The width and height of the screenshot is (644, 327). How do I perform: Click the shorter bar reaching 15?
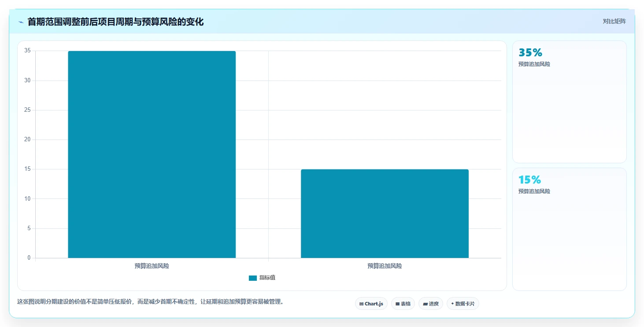[x=385, y=213]
